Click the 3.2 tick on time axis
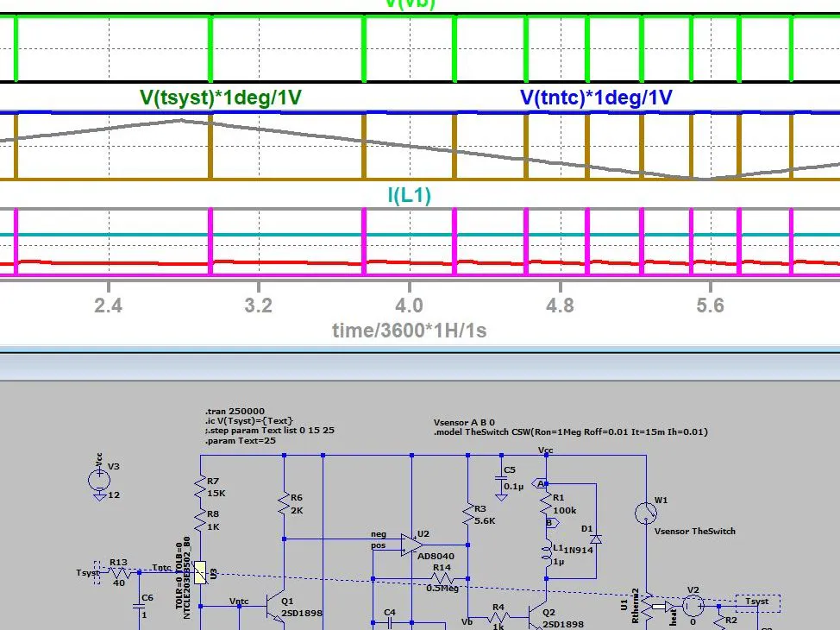Screen dimensions: 840x630 [x=258, y=306]
